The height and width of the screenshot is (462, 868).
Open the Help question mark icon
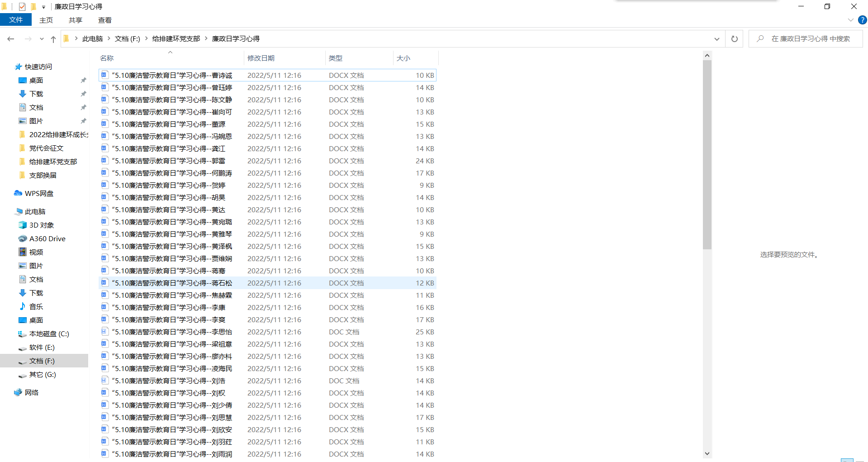[x=862, y=20]
